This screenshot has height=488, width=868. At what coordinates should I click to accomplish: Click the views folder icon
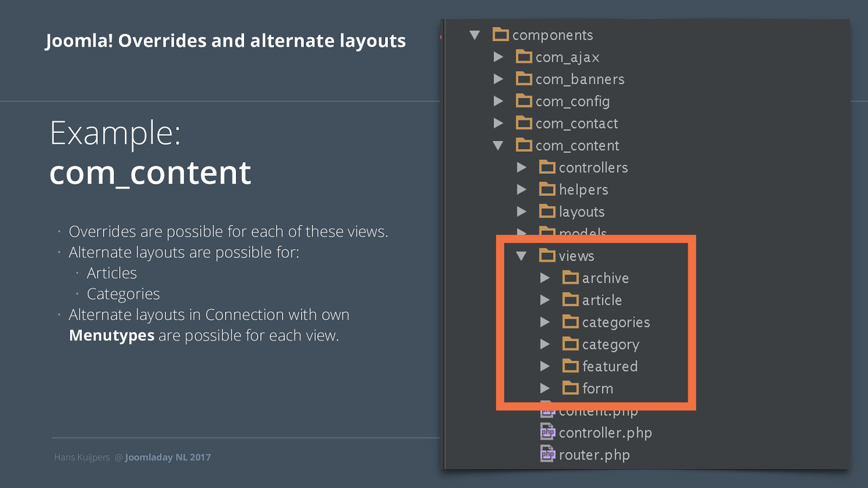tap(547, 255)
